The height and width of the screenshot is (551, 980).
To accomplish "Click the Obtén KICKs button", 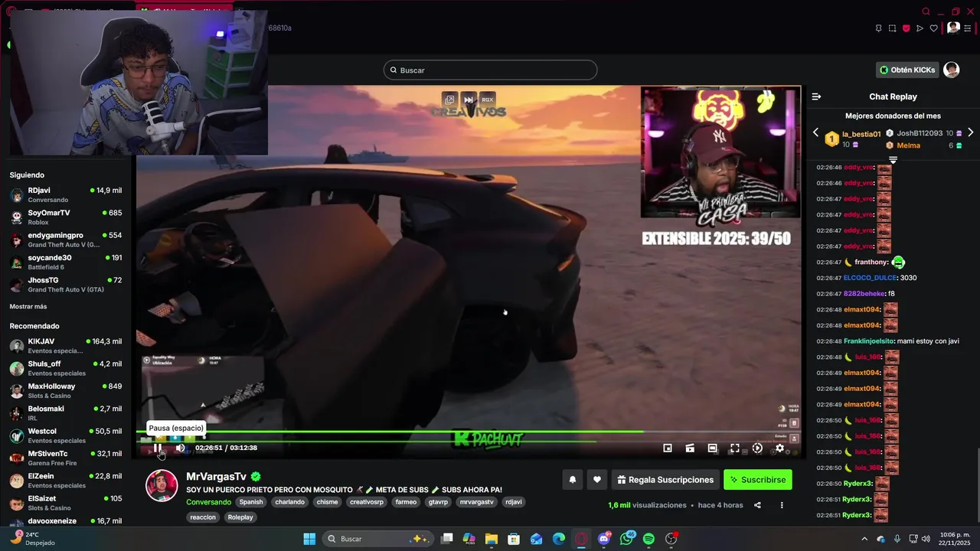I will (x=907, y=70).
